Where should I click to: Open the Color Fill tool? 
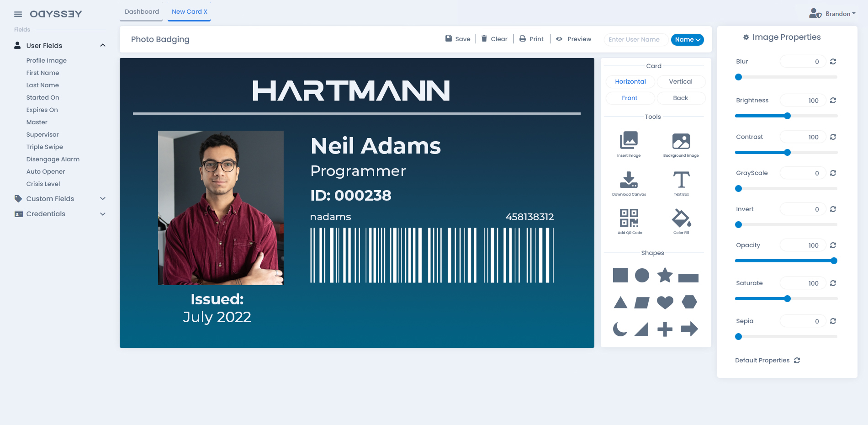tap(681, 219)
